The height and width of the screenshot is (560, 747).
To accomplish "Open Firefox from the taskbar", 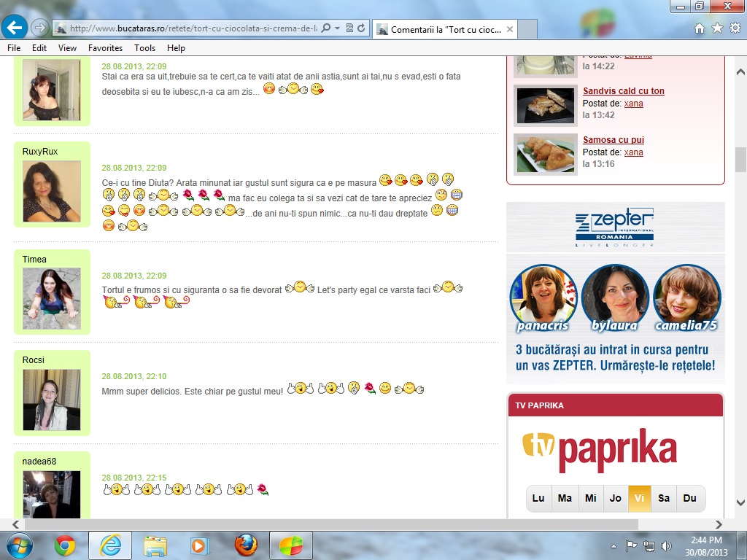I will (x=246, y=545).
